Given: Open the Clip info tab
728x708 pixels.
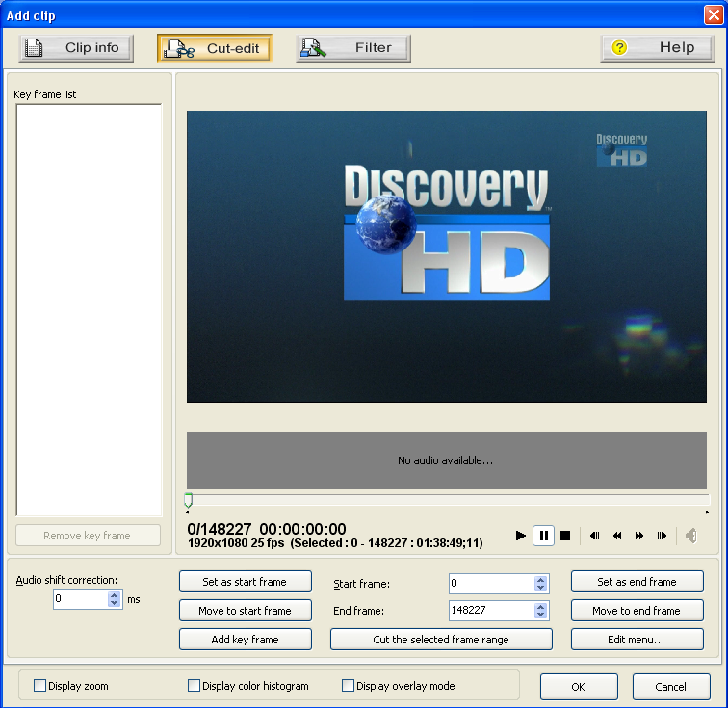Looking at the screenshot, I should coord(76,48).
